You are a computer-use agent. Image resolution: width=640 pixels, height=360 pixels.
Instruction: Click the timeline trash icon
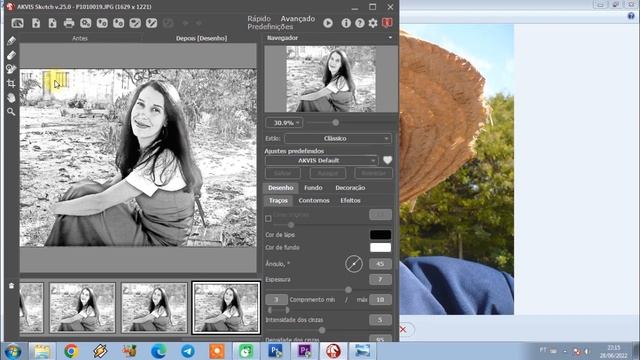[11, 286]
